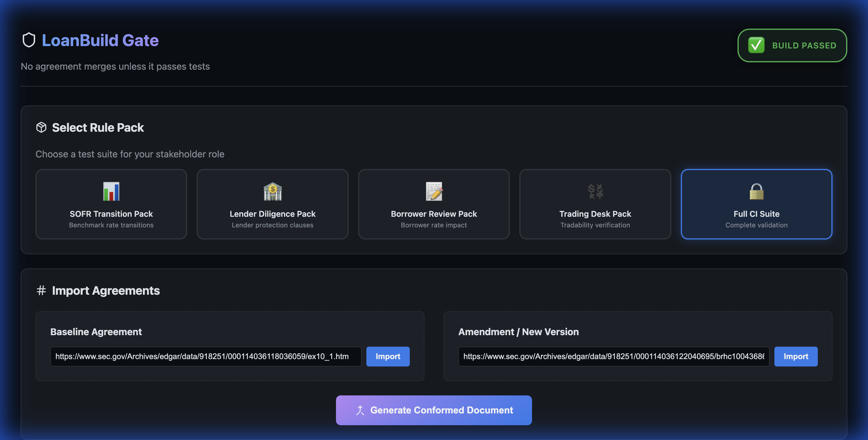This screenshot has height=440, width=868.
Task: Click Generate Conformed Document text
Action: [x=441, y=410]
